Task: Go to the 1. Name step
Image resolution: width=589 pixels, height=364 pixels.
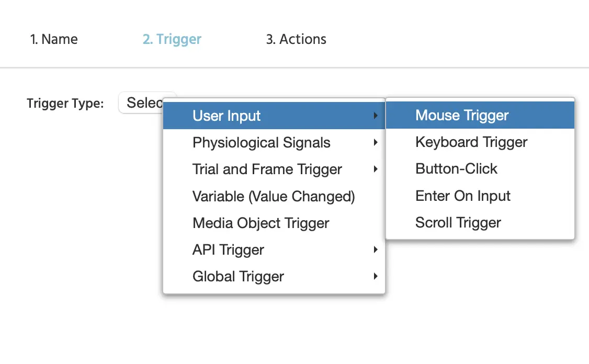Action: point(54,39)
